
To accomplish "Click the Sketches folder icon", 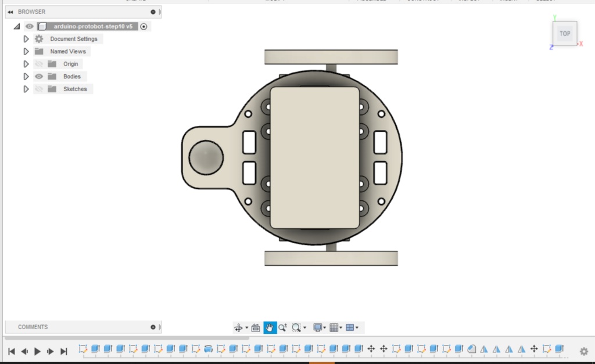I will [x=52, y=89].
